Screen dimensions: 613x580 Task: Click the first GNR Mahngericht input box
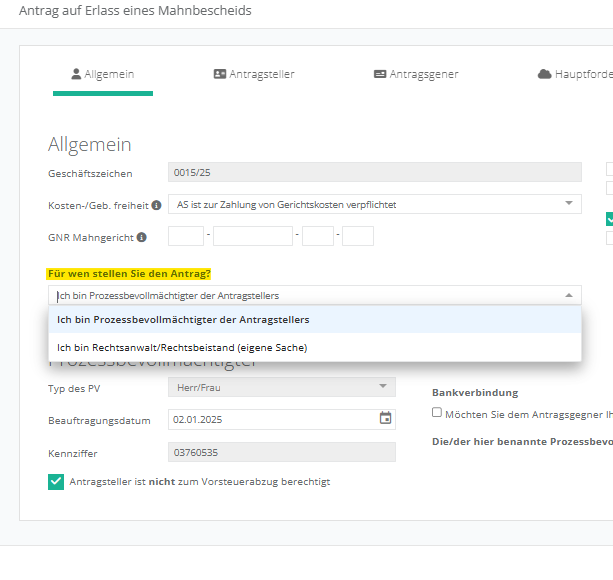186,237
